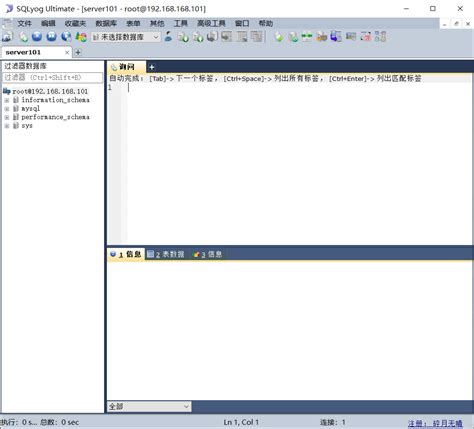Add a new connection tab with plus
Screen dimensions: 474x429
click(78, 52)
